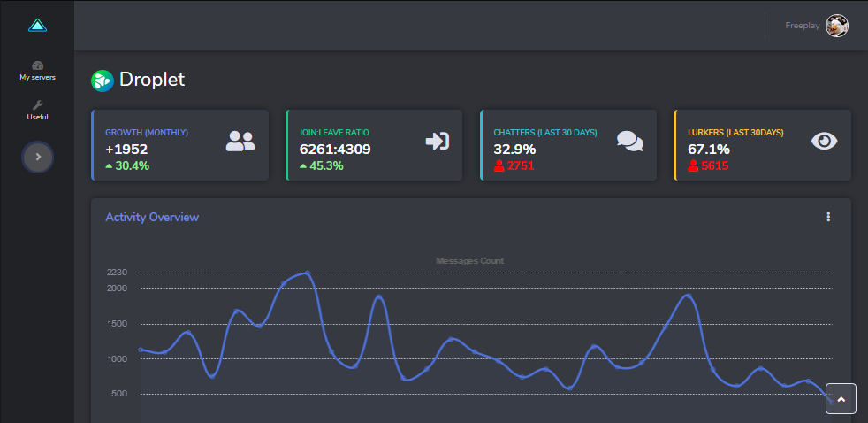Open the Freeplay profile avatar
The height and width of the screenshot is (423, 868).
point(836,26)
